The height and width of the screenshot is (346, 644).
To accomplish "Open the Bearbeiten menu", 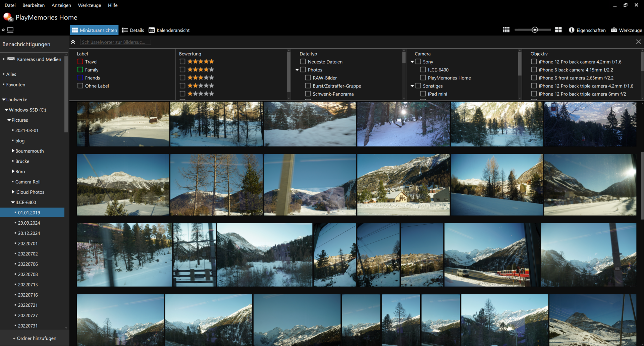I will (x=34, y=5).
